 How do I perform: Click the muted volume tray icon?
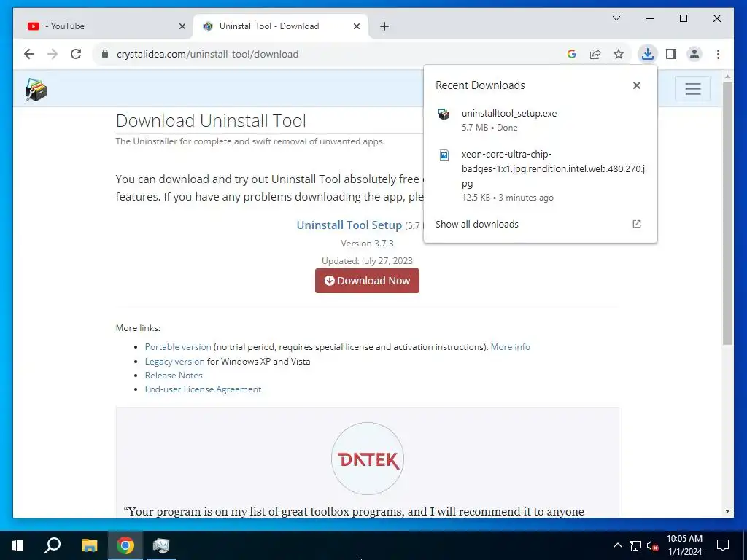pos(652,545)
